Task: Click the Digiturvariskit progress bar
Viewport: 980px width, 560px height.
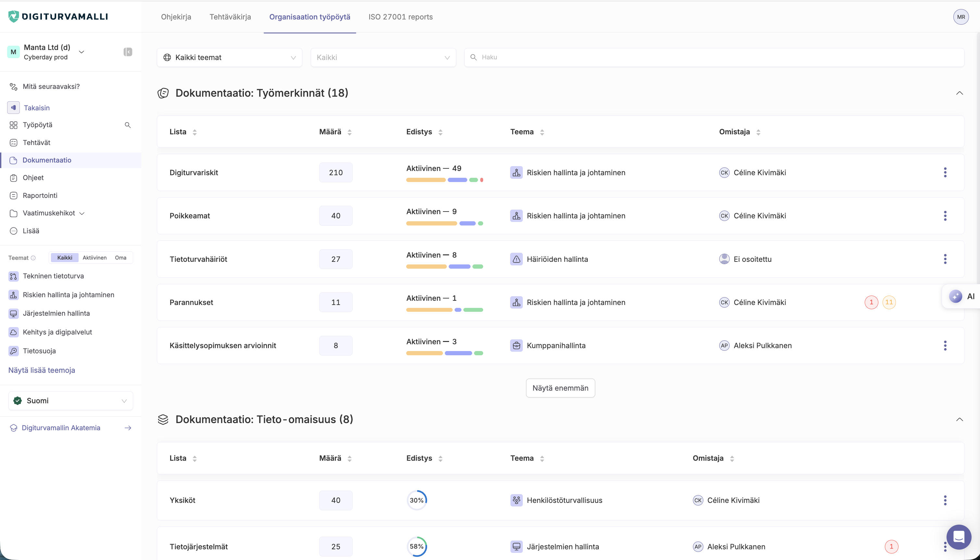Action: [444, 180]
